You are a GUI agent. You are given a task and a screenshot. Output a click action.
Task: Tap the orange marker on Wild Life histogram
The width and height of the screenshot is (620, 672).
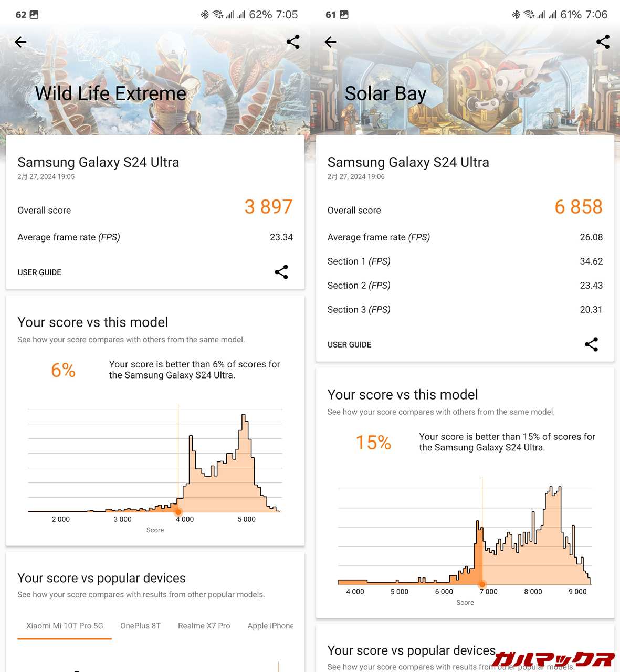[x=178, y=511]
